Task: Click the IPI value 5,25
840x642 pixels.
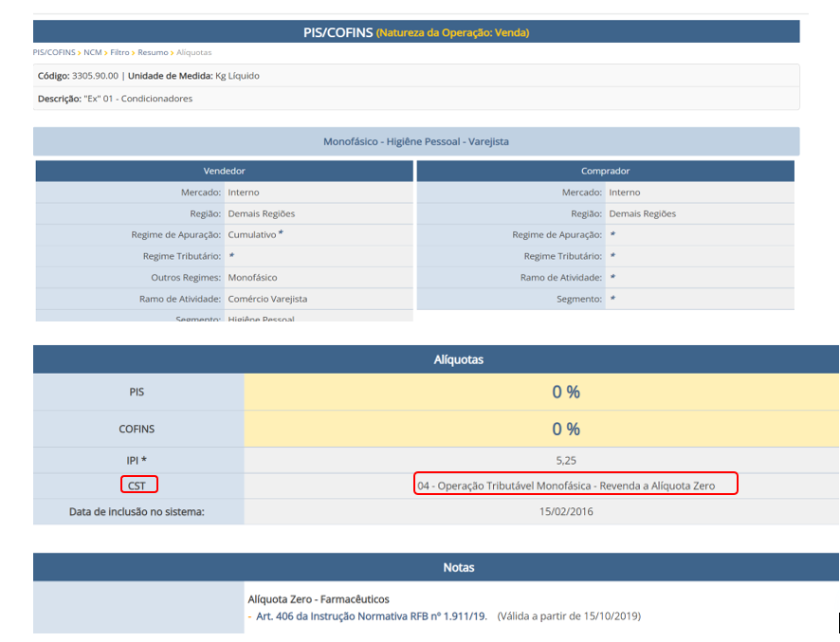Action: (x=565, y=460)
